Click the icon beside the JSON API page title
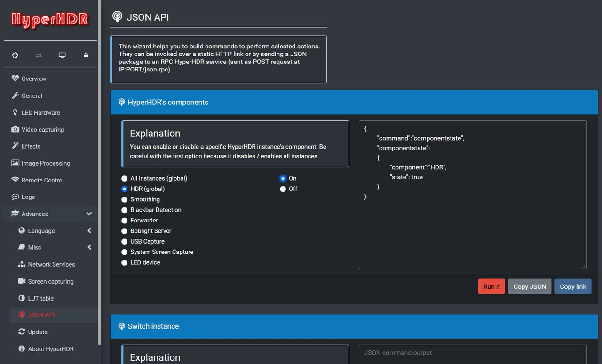602x364 pixels. tap(117, 17)
